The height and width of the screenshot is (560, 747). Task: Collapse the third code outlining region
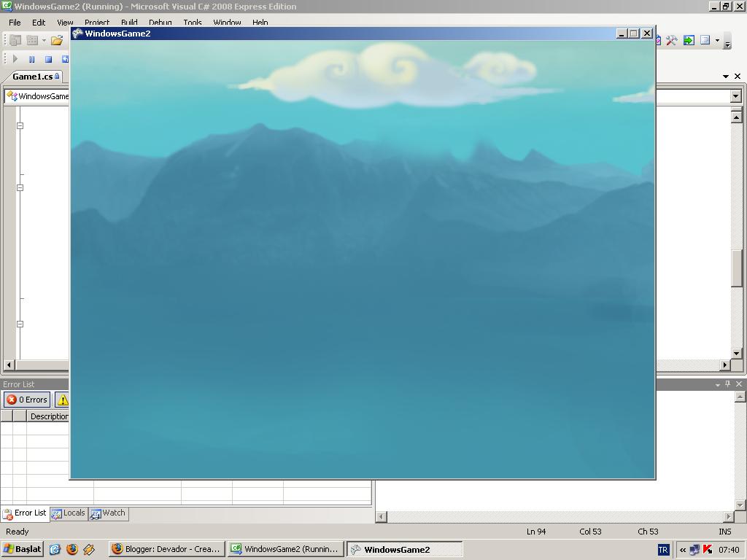pos(20,324)
